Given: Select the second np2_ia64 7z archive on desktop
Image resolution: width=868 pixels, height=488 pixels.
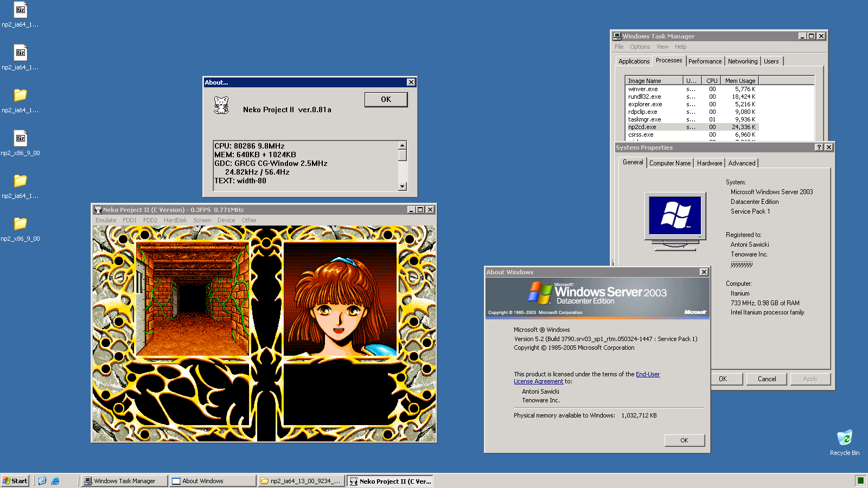Looking at the screenshot, I should point(20,53).
